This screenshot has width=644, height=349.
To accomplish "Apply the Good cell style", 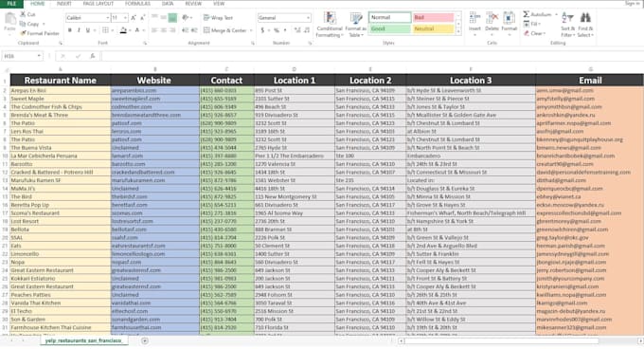I will click(390, 28).
